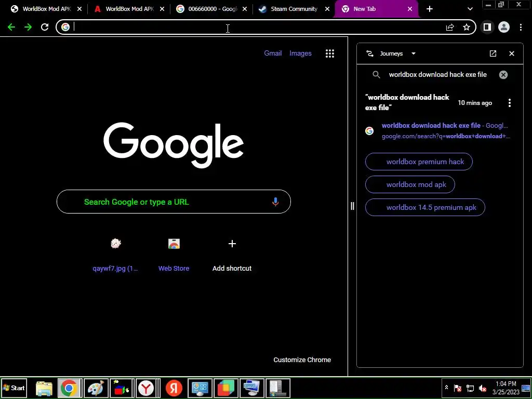Select the worldbox premium hack chip
Image resolution: width=532 pixels, height=399 pixels.
419,162
